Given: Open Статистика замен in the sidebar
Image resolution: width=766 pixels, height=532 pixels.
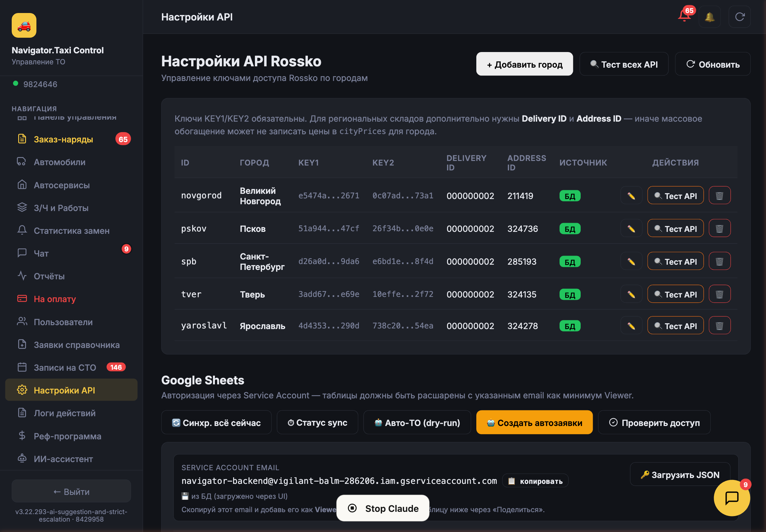Looking at the screenshot, I should tap(71, 231).
